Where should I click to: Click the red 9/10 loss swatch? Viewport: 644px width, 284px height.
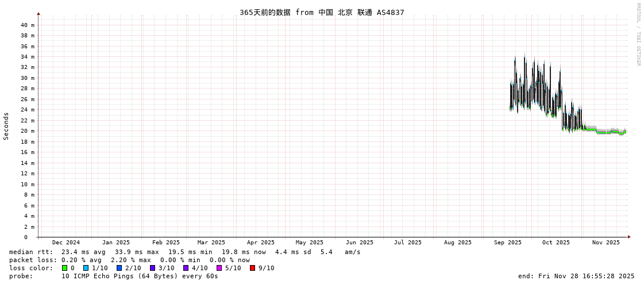(252, 268)
